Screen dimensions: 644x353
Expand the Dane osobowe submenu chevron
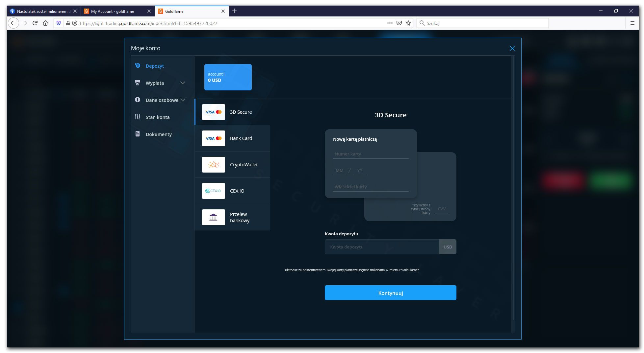coord(183,100)
